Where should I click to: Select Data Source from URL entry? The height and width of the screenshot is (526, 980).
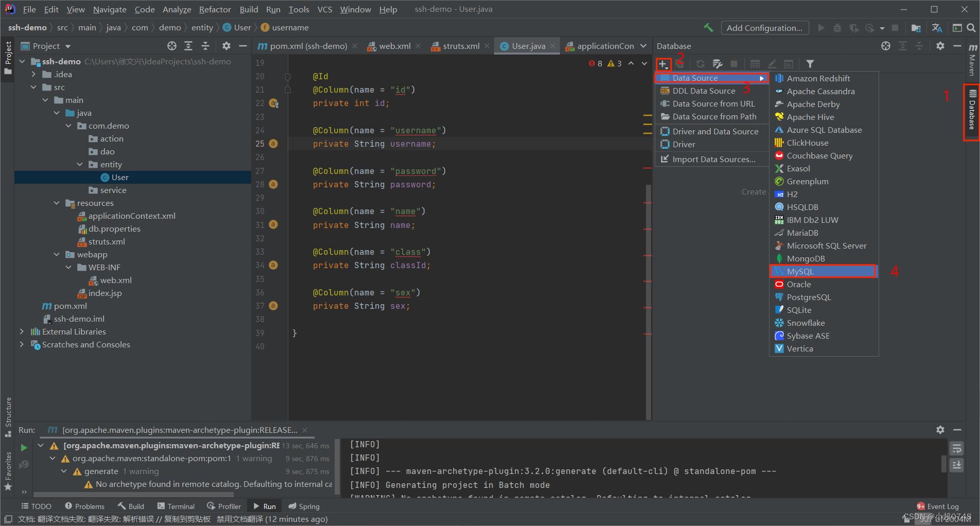coord(711,103)
